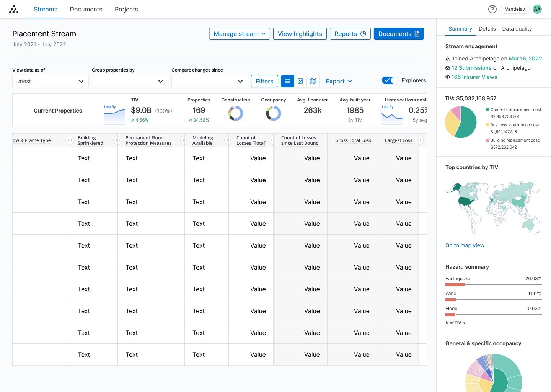Viewport: 551px width, 392px height.
Task: Go to the Streams tab
Action: point(46,9)
